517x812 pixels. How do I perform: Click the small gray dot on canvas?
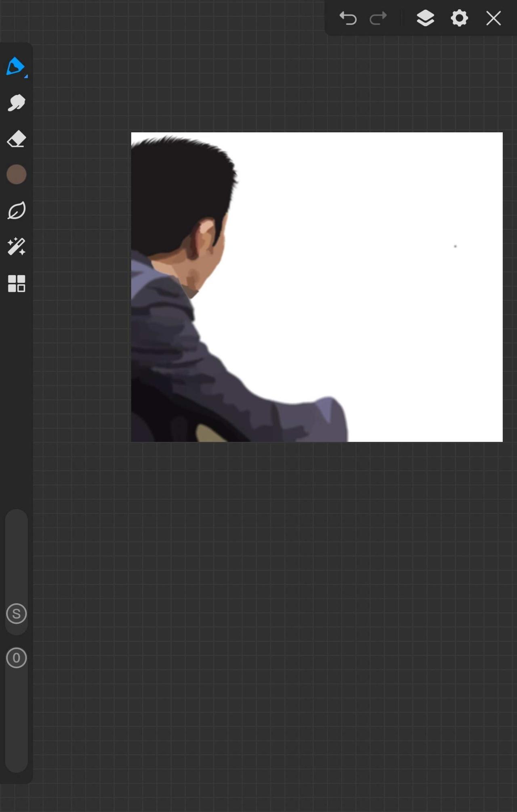pos(455,246)
